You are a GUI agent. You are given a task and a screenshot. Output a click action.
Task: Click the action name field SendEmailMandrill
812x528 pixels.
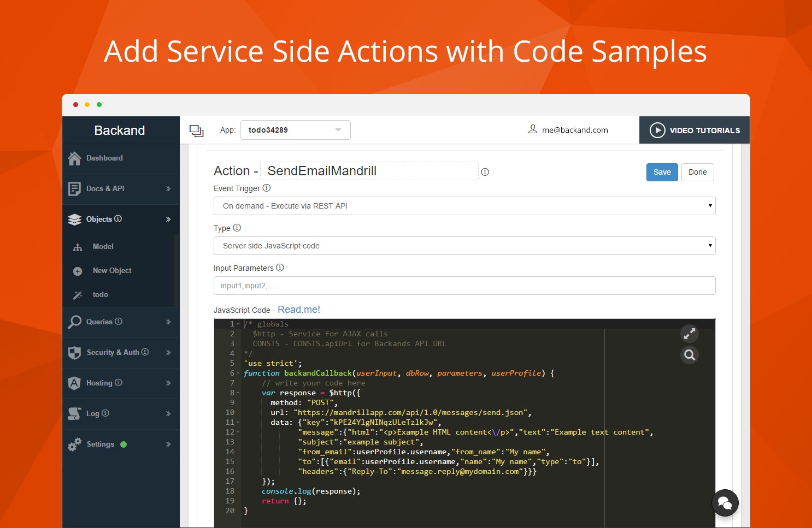[369, 171]
